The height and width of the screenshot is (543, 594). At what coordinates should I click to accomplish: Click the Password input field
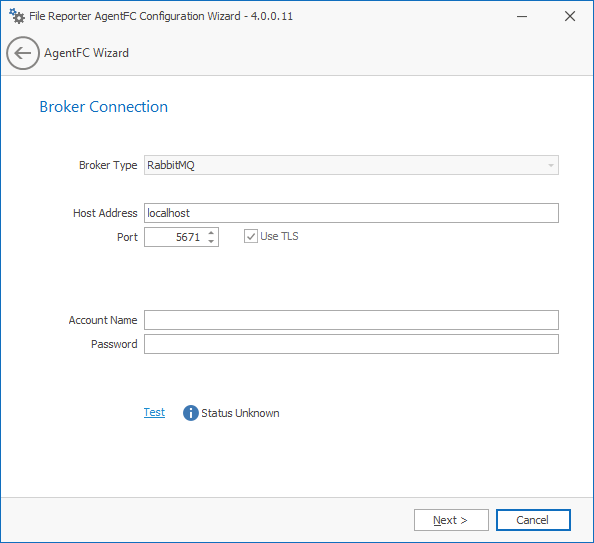coord(351,344)
